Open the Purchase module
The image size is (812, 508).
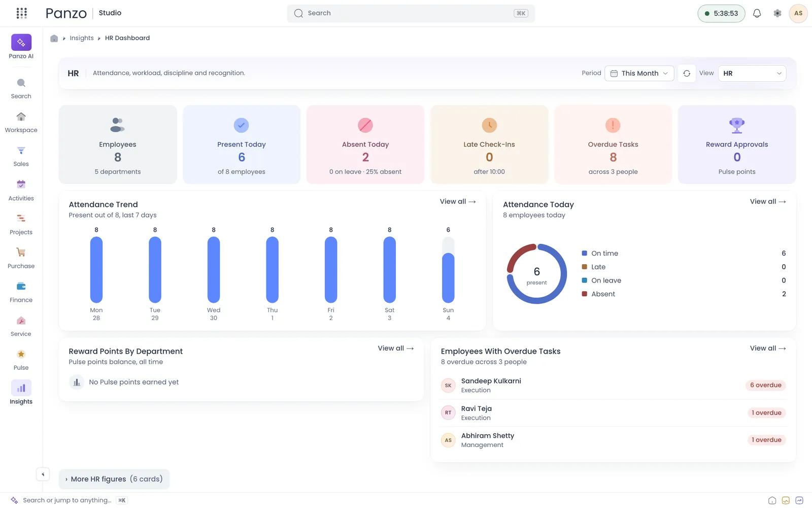tap(21, 259)
